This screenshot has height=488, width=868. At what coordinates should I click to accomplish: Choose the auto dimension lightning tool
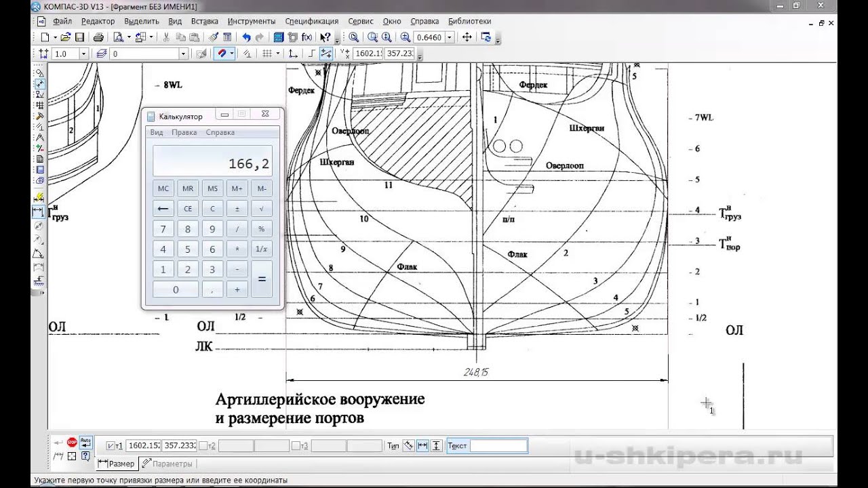coord(39,197)
